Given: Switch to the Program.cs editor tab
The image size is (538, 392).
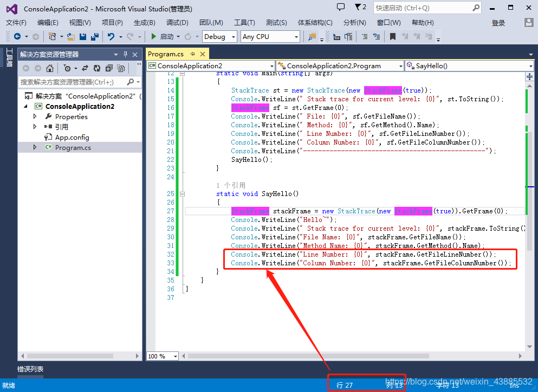Looking at the screenshot, I should pos(166,54).
